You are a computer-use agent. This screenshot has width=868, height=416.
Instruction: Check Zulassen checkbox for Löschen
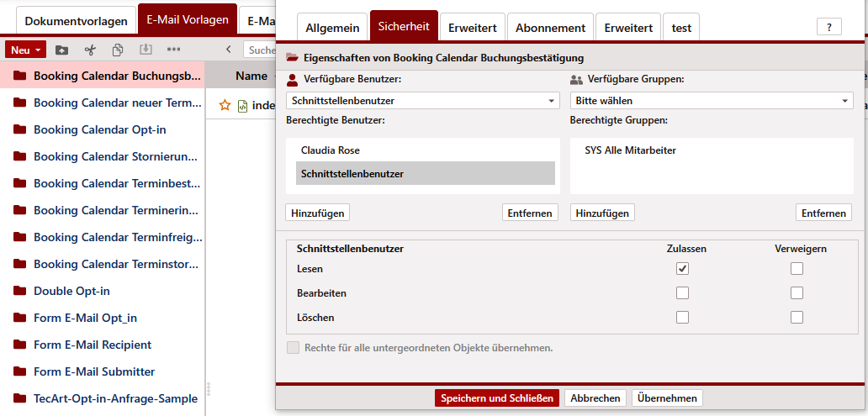tap(682, 318)
